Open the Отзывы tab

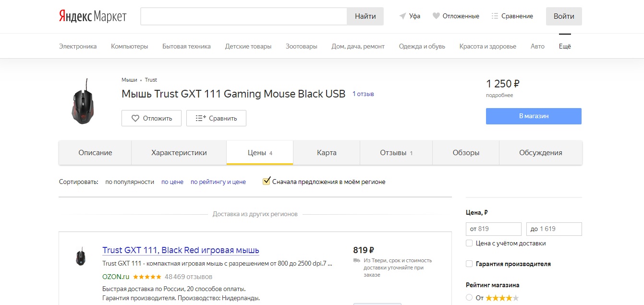(396, 153)
